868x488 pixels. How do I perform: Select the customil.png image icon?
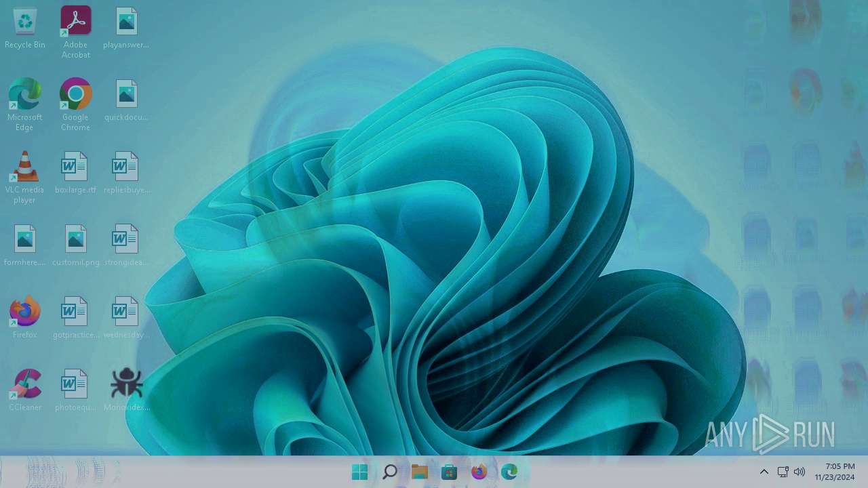pyautogui.click(x=75, y=245)
